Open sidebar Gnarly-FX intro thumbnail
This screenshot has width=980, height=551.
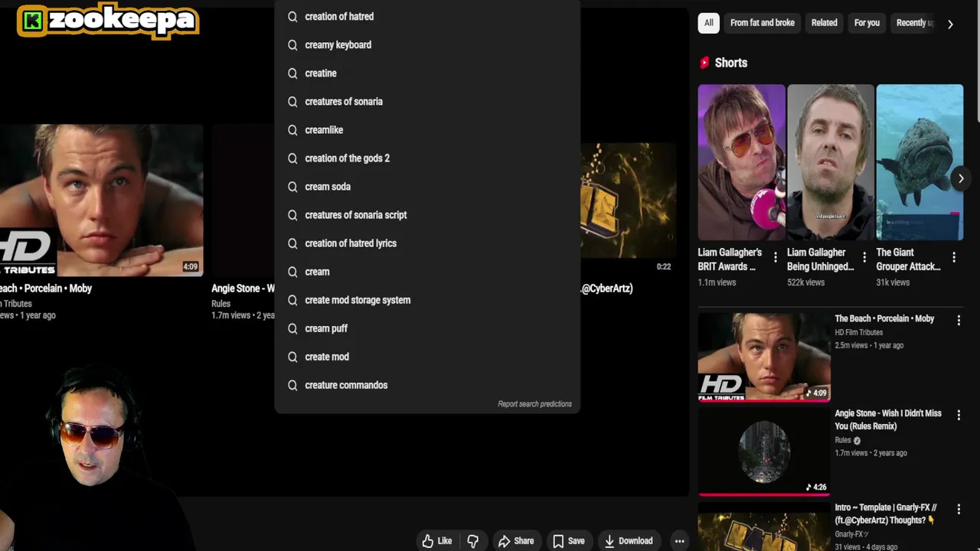(764, 528)
